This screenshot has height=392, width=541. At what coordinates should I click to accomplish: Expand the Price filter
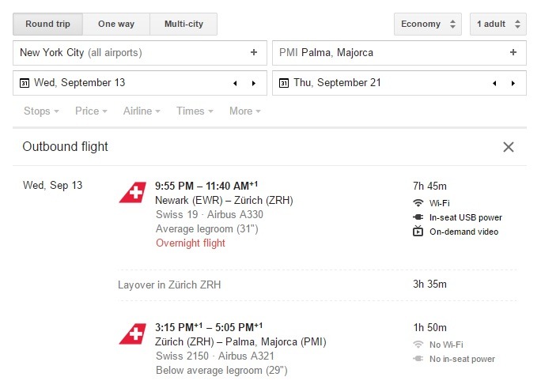click(91, 111)
